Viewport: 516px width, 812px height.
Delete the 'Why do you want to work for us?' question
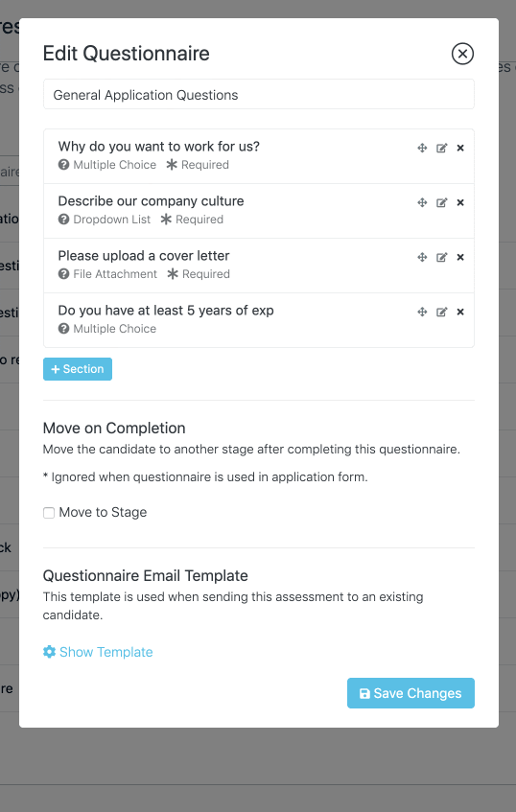point(460,148)
